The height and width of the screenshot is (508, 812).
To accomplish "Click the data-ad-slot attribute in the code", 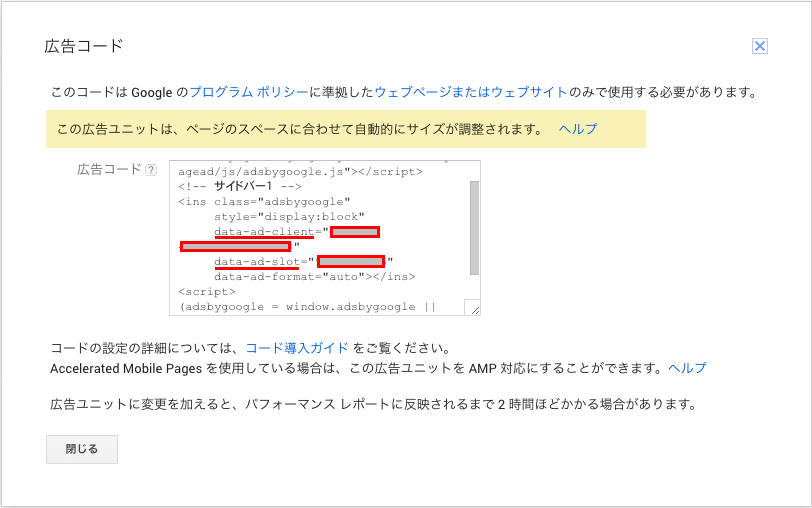I will (x=260, y=262).
